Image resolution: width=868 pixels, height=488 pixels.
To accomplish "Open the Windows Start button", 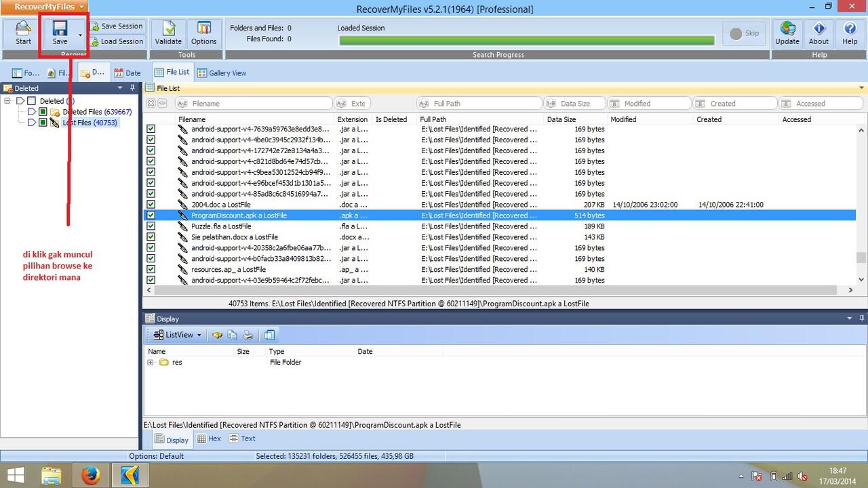I will tap(16, 475).
